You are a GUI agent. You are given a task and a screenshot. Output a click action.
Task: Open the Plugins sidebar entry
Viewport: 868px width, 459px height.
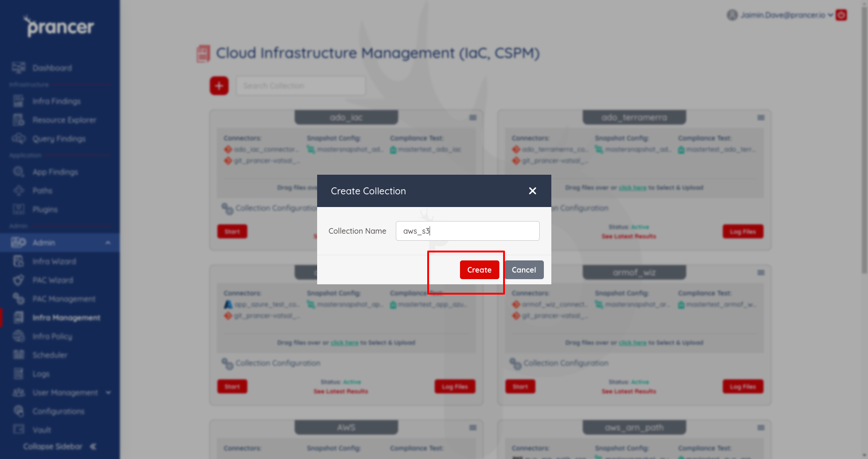click(x=45, y=209)
